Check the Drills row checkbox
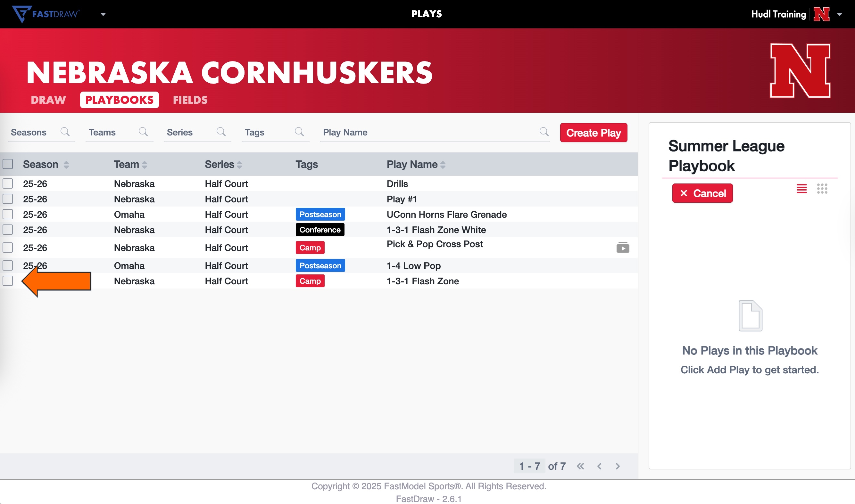Screen dimensions: 855x504 coord(8,184)
